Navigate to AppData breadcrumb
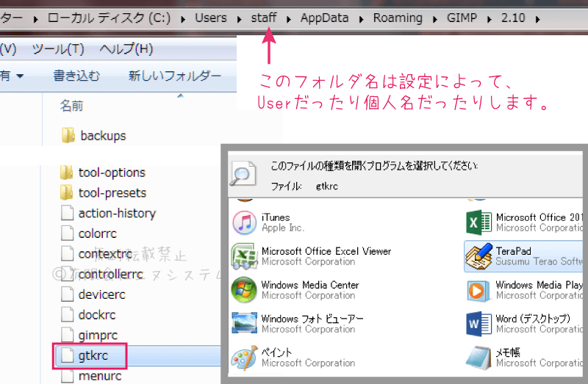The width and height of the screenshot is (588, 384). [x=324, y=18]
